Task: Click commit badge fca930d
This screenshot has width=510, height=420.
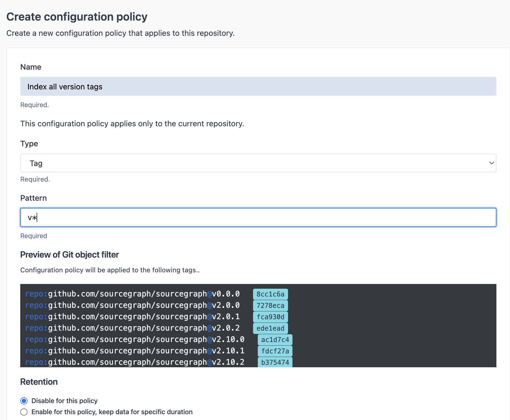Action: pos(271,317)
